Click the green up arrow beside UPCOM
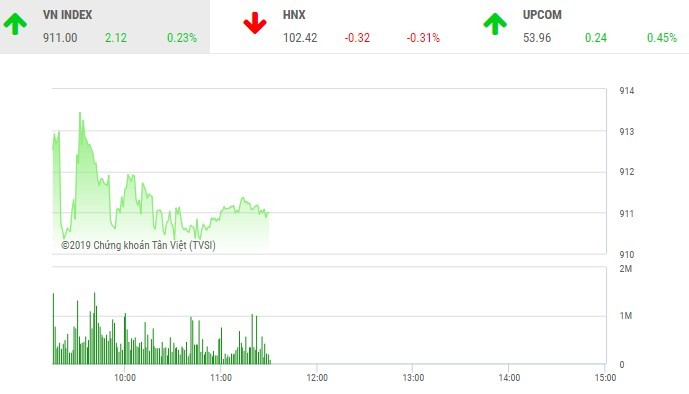The width and height of the screenshot is (689, 394). [495, 24]
